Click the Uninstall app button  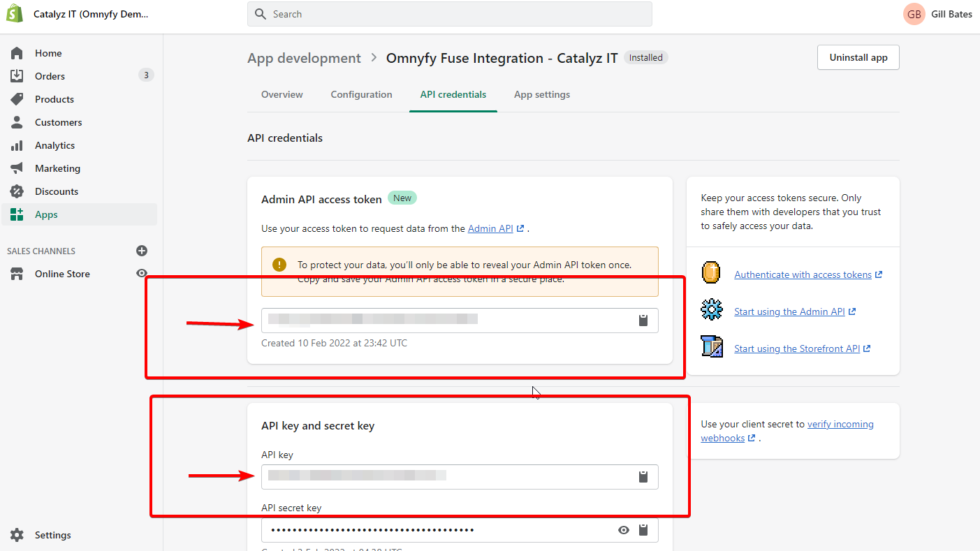coord(858,57)
